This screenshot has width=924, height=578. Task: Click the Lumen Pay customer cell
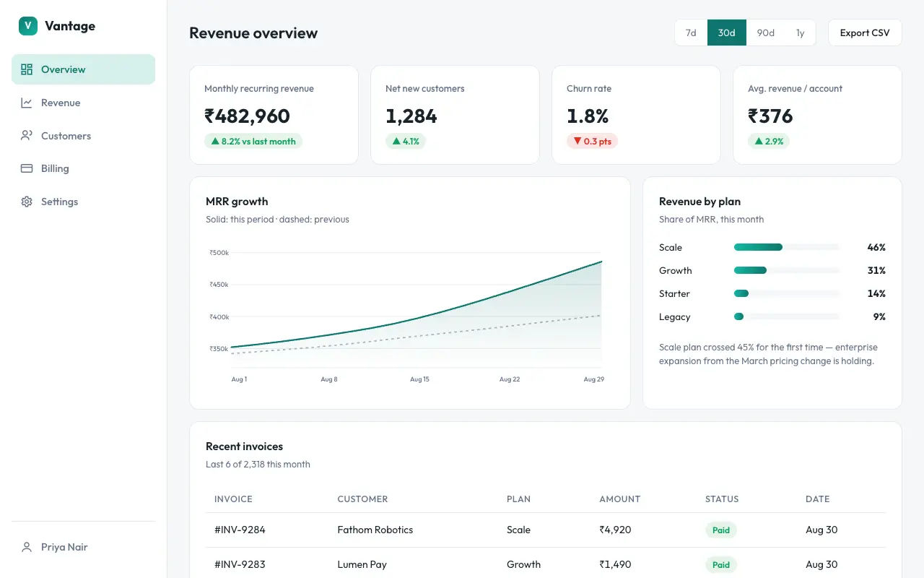click(x=362, y=564)
